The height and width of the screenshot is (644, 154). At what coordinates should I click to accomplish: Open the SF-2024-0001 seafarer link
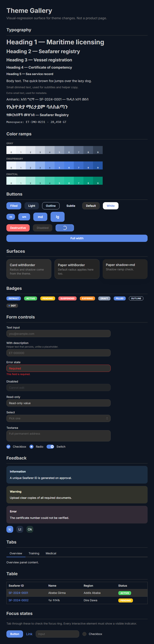point(18,593)
